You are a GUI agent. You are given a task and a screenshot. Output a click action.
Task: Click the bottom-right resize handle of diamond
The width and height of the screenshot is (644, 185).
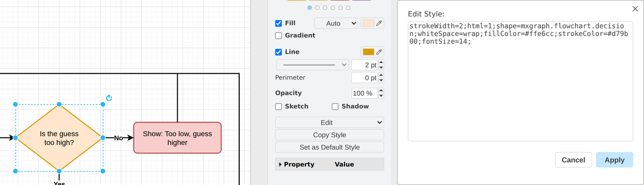tap(103, 171)
